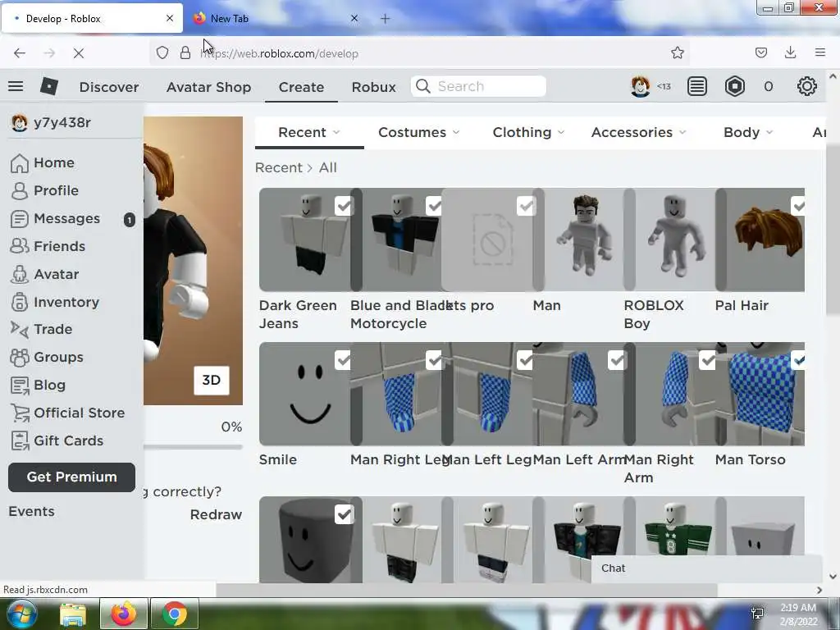Click the Trade arrows icon

point(20,330)
